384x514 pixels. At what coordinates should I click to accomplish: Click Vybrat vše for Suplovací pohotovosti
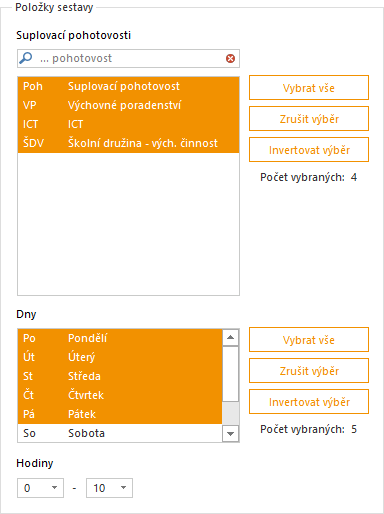pyautogui.click(x=309, y=88)
